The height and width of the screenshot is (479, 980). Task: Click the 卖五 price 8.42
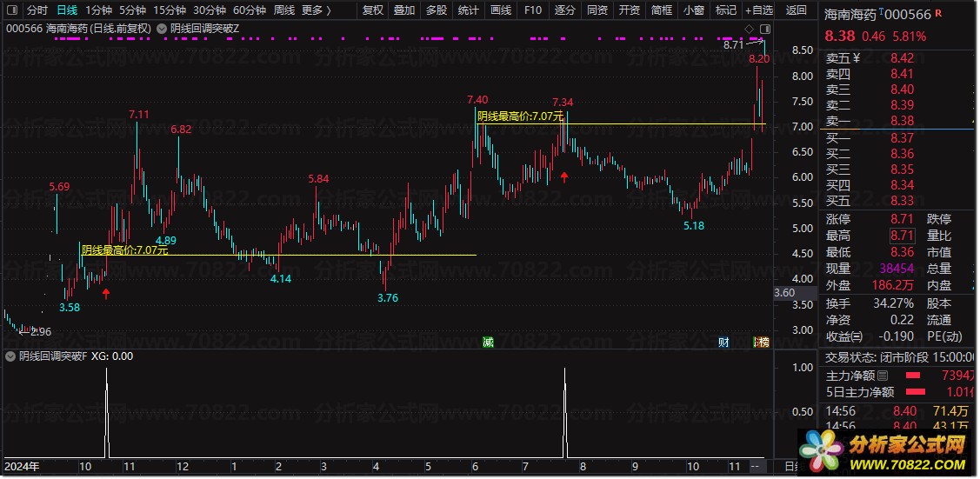point(902,58)
